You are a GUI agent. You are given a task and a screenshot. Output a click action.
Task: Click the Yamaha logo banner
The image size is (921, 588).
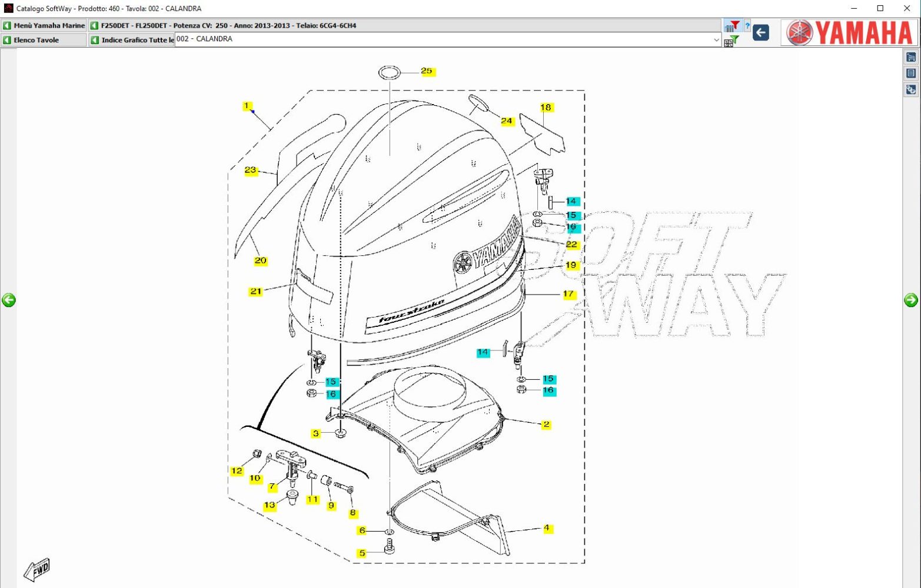click(849, 32)
